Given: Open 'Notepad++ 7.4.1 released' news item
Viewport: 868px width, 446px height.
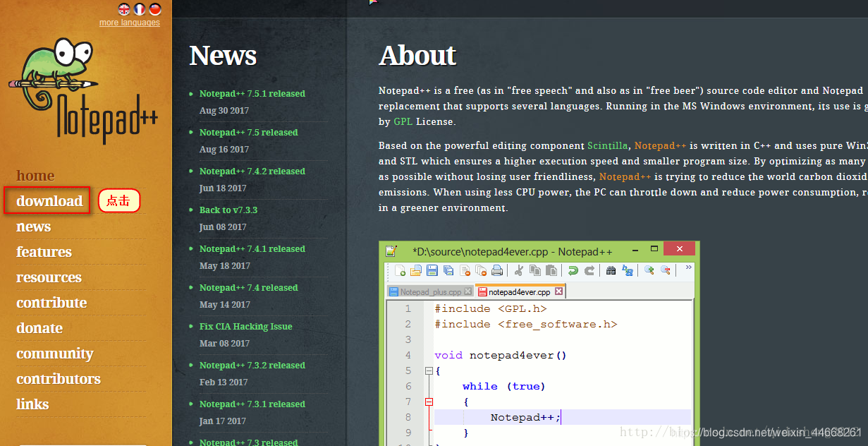Looking at the screenshot, I should tap(252, 249).
